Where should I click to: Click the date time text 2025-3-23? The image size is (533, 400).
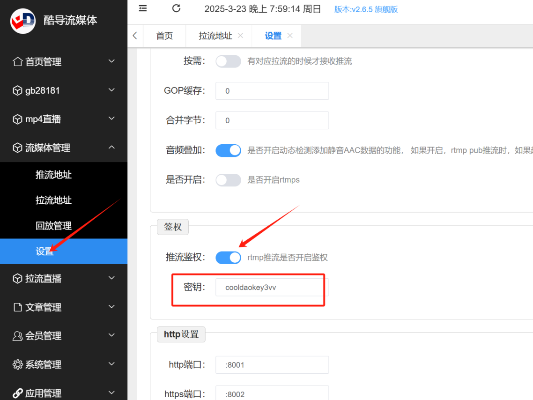click(x=262, y=9)
